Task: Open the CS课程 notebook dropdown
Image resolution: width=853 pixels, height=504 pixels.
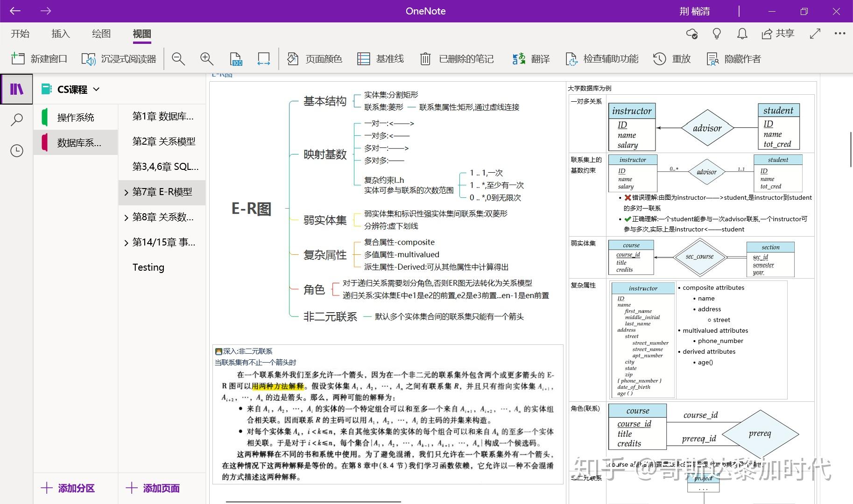Action: [x=70, y=89]
